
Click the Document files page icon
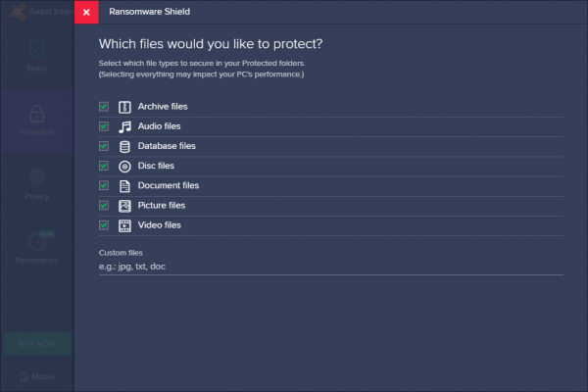click(x=124, y=185)
